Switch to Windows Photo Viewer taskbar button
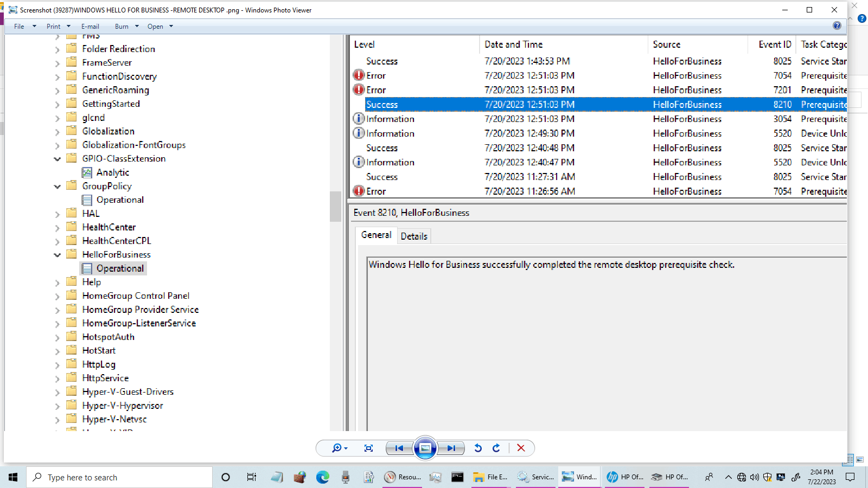Viewport: 868px width, 488px height. coord(579,477)
